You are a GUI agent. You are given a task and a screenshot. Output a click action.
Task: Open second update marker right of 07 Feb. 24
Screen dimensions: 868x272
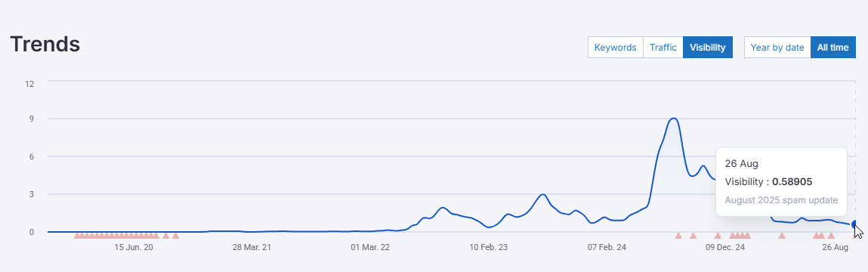point(693,236)
